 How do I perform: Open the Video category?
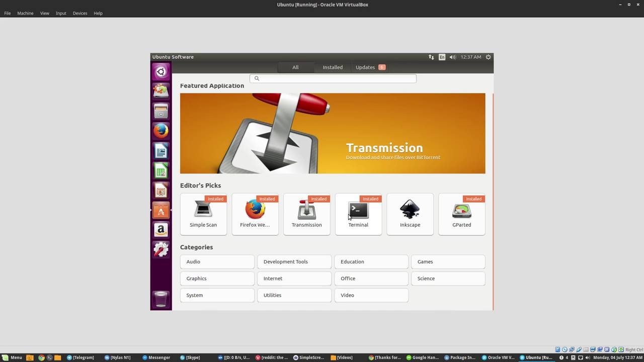click(x=371, y=295)
